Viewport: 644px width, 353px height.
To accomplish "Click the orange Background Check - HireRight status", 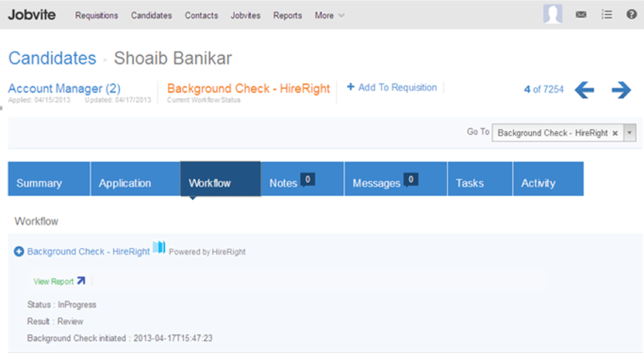I will (x=248, y=88).
